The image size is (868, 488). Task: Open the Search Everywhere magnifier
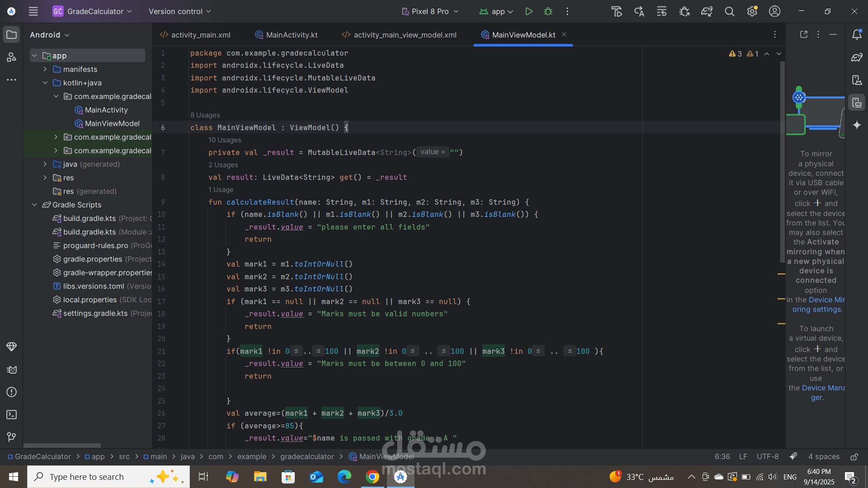click(x=729, y=11)
